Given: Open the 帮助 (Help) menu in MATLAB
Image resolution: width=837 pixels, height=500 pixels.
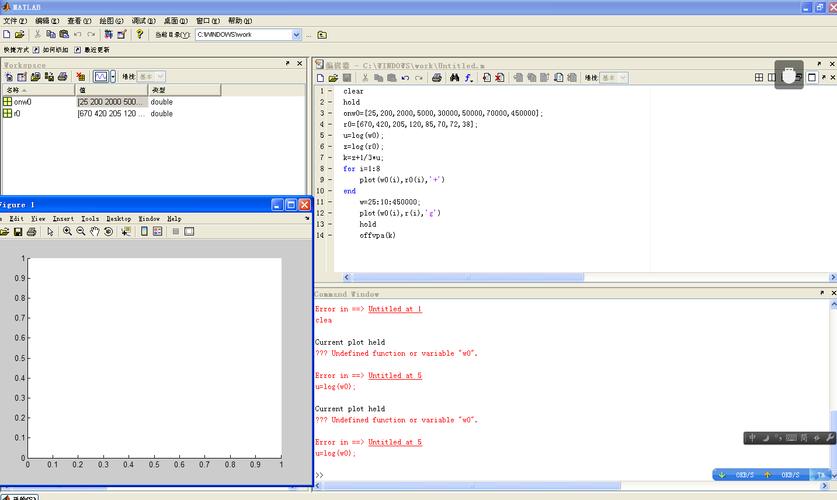Looking at the screenshot, I should 240,21.
